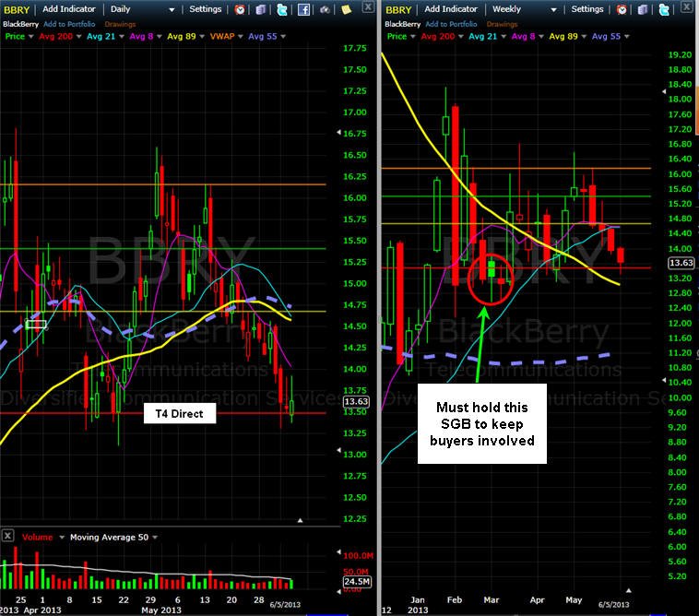Click the Twitter share icon in Daily chart

point(282,9)
